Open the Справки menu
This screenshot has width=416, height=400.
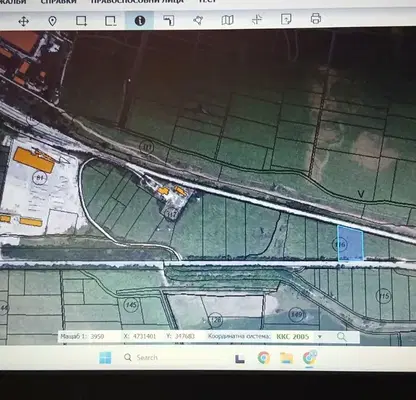(58, 2)
